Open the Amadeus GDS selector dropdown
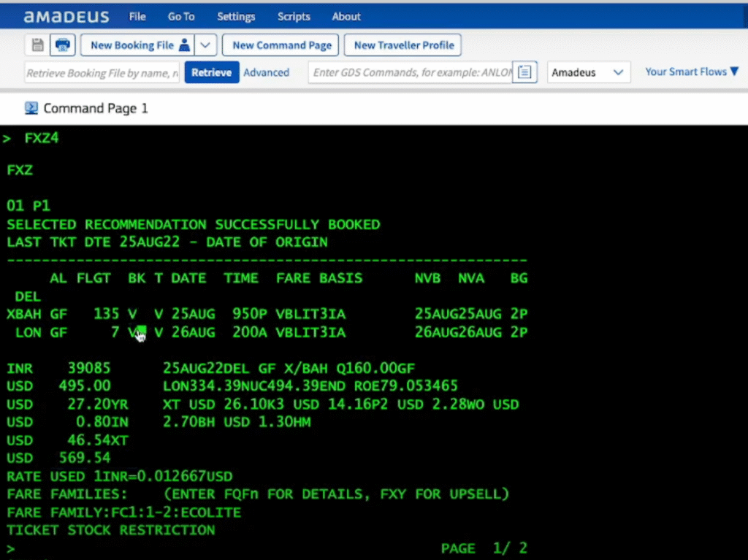748x560 pixels. pos(588,72)
